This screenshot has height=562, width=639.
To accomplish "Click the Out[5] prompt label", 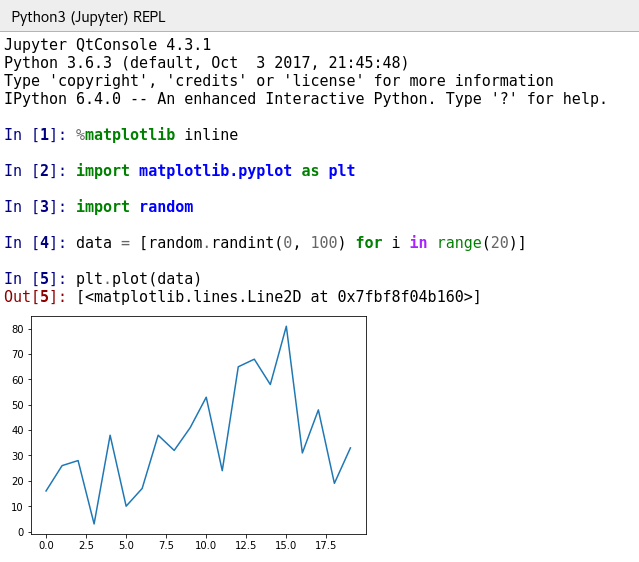I will (35, 296).
